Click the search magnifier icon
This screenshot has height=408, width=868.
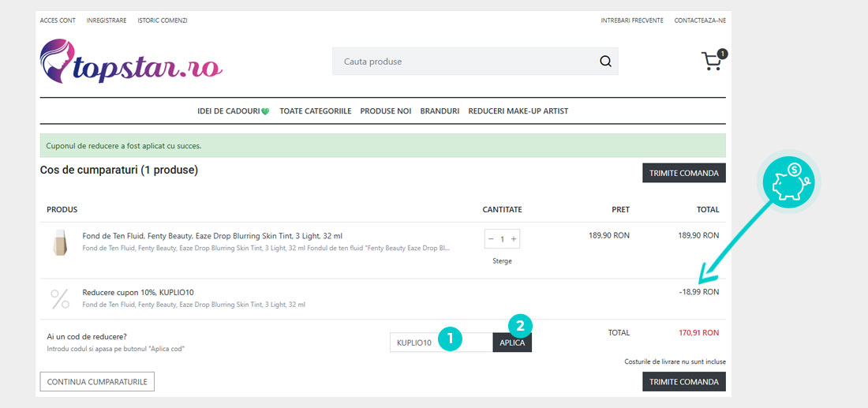click(605, 62)
